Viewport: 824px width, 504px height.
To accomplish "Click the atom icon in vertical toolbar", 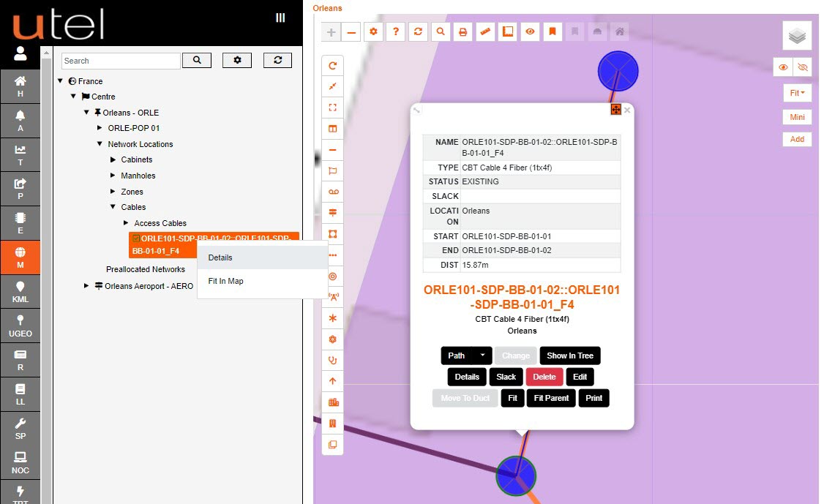I will [333, 339].
